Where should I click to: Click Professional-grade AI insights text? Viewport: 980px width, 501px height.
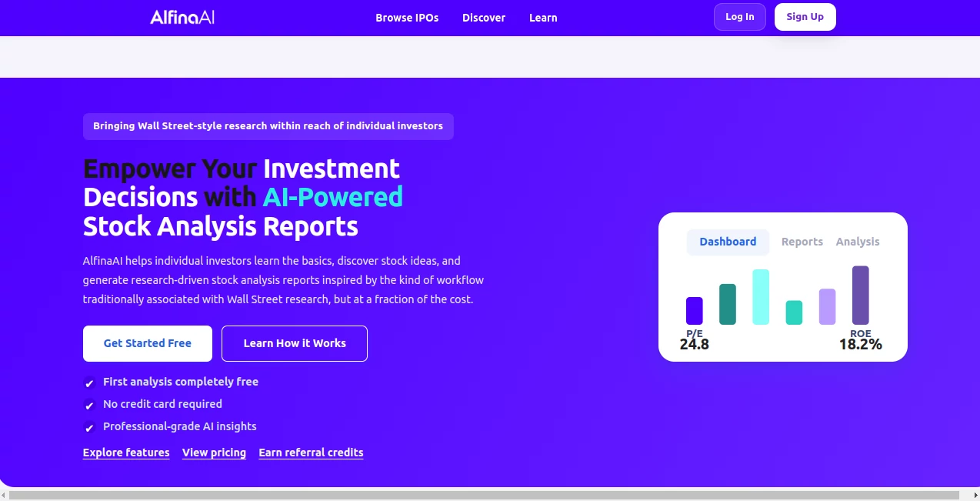point(180,426)
